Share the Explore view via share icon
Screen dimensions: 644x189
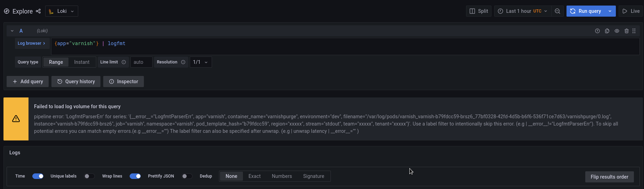[38, 11]
